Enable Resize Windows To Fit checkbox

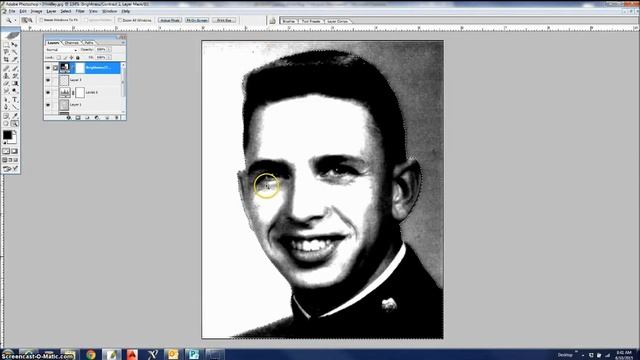click(x=41, y=20)
